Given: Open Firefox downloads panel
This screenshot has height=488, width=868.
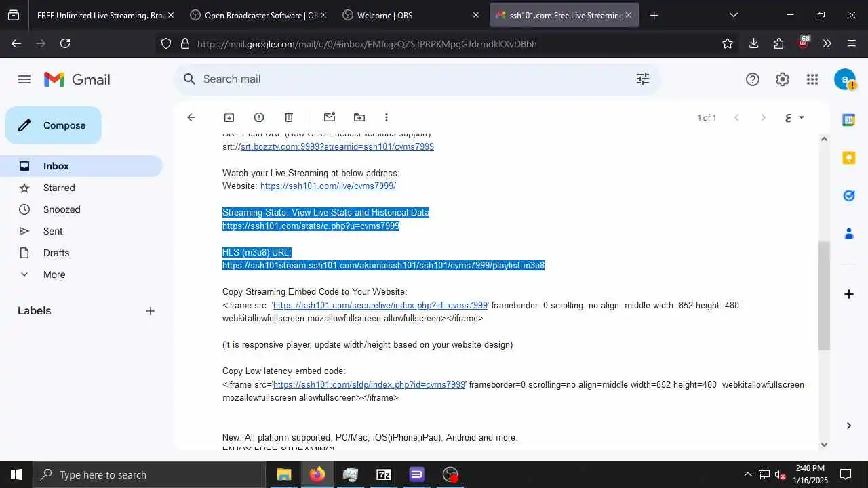Looking at the screenshot, I should click(x=753, y=43).
